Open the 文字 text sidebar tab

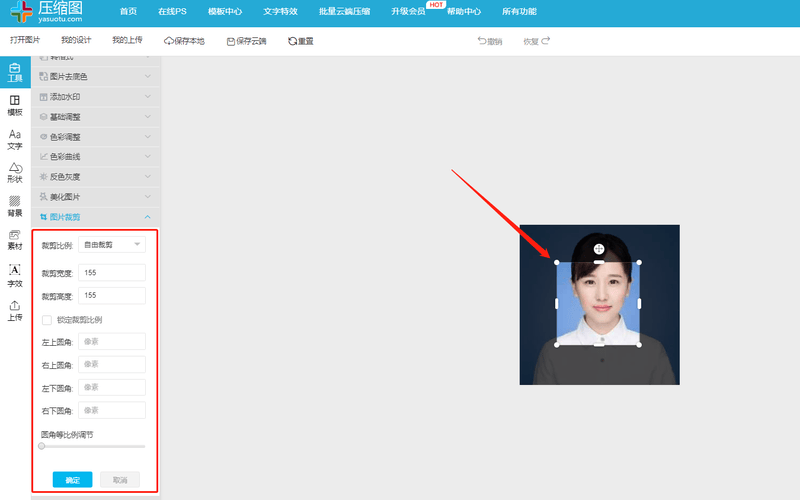click(x=15, y=139)
